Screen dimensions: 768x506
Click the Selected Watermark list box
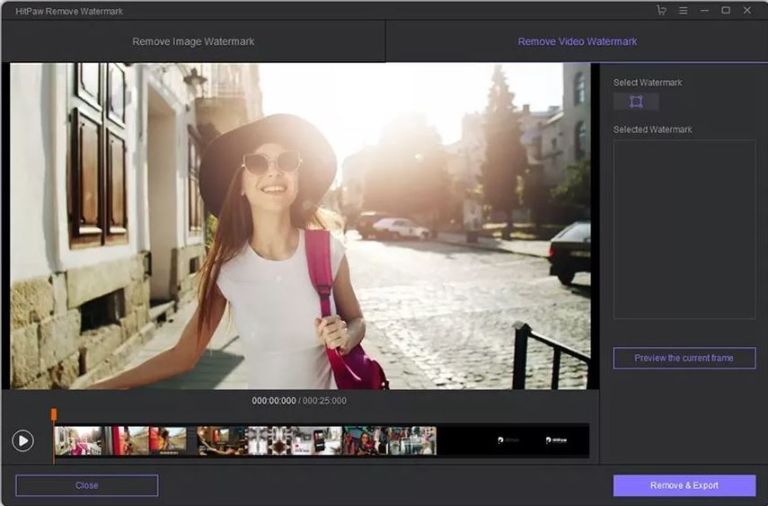coord(684,229)
